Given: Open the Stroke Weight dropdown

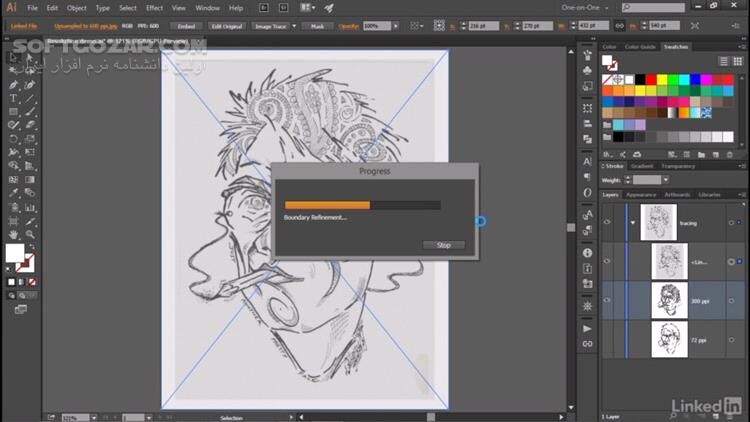Looking at the screenshot, I should (666, 180).
